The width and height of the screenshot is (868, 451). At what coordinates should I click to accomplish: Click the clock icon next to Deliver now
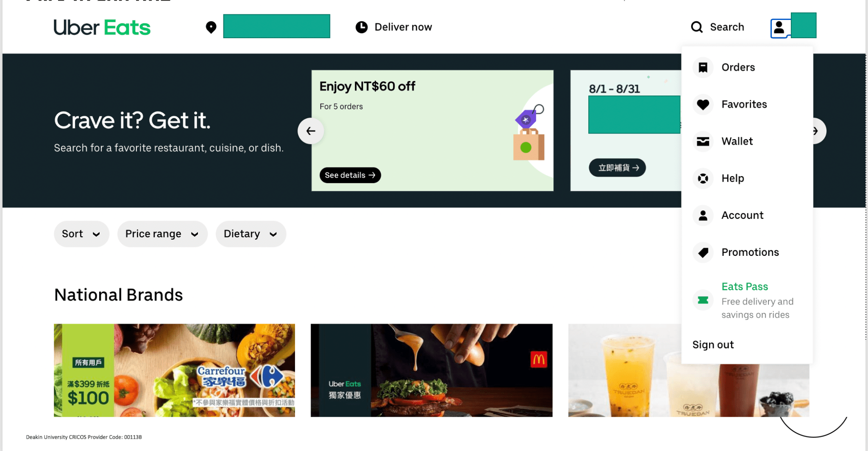[361, 27]
